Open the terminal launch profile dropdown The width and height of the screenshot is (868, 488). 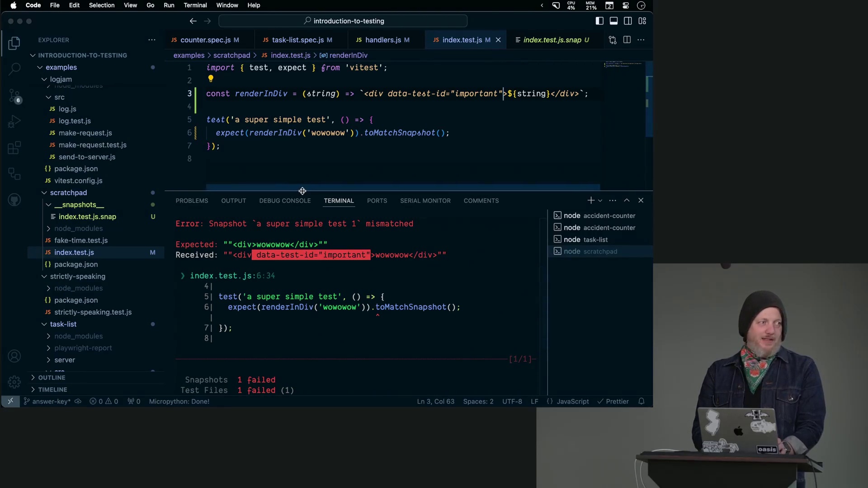tap(600, 200)
